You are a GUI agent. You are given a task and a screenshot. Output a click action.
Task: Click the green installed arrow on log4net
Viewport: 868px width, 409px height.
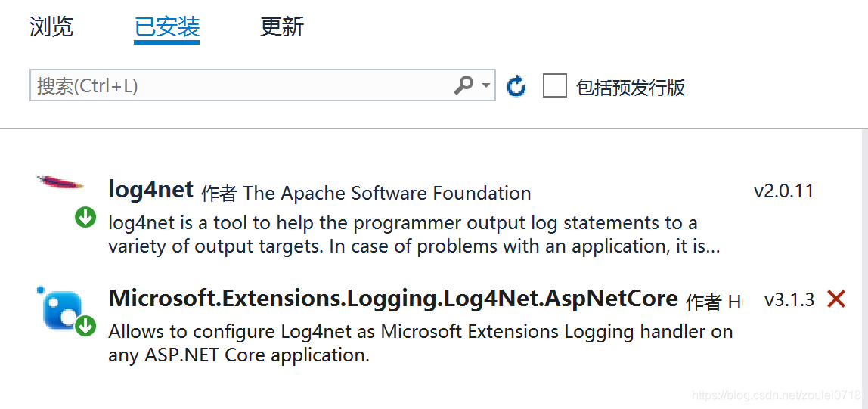(x=85, y=218)
